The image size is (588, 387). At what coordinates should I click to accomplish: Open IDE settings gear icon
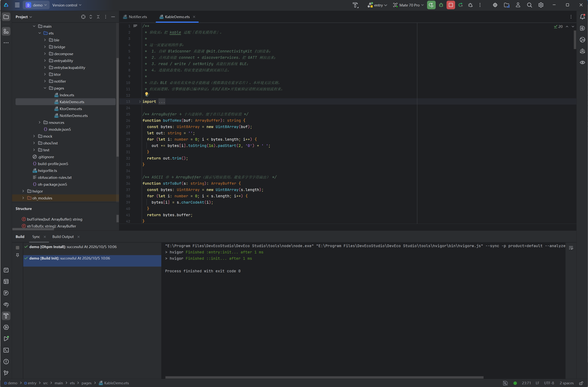click(x=541, y=5)
